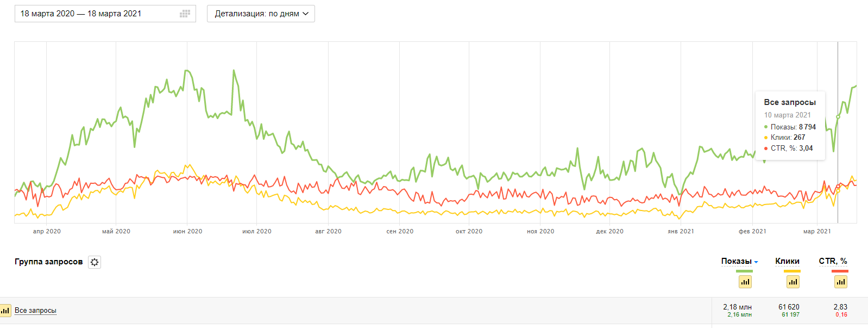Expand the Детализация: по дням dropdown
This screenshot has width=868, height=328.
coord(261,14)
